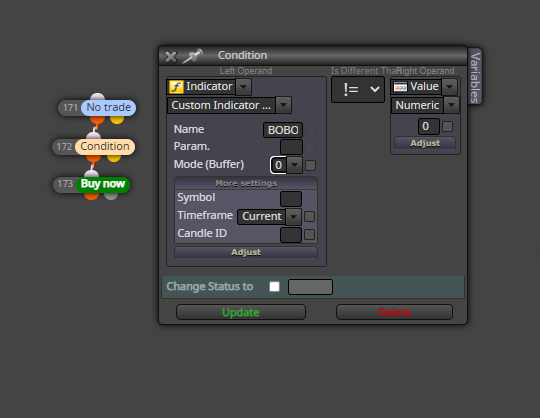
Task: Open Mode (Buffer) dropdown arrow
Action: (294, 165)
